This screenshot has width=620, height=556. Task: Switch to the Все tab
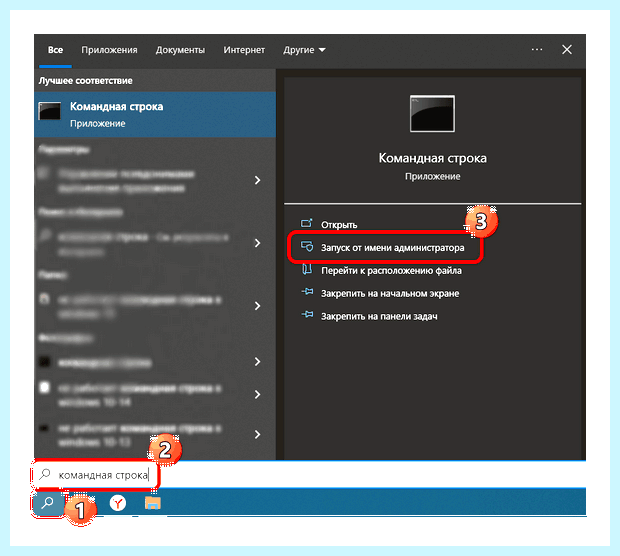(x=55, y=50)
